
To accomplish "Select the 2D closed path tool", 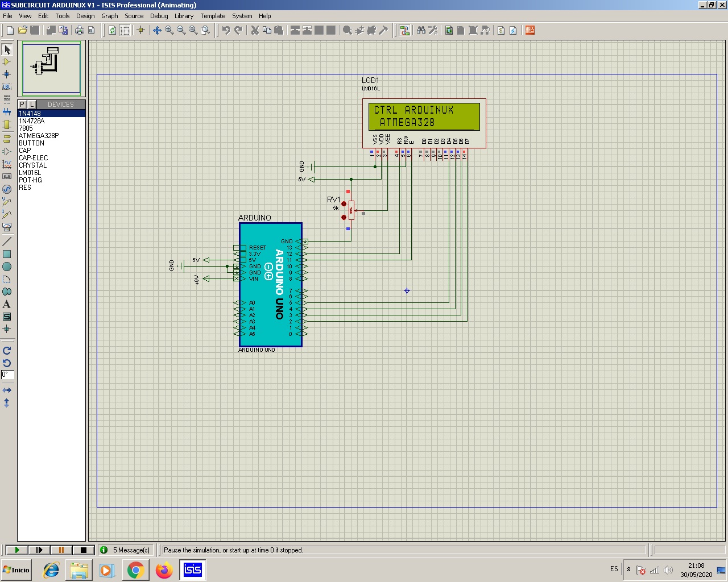I will pos(7,291).
